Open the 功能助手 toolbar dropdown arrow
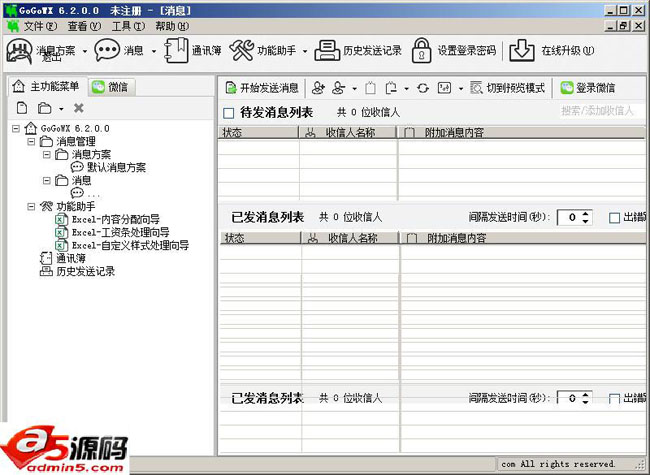 click(x=305, y=51)
